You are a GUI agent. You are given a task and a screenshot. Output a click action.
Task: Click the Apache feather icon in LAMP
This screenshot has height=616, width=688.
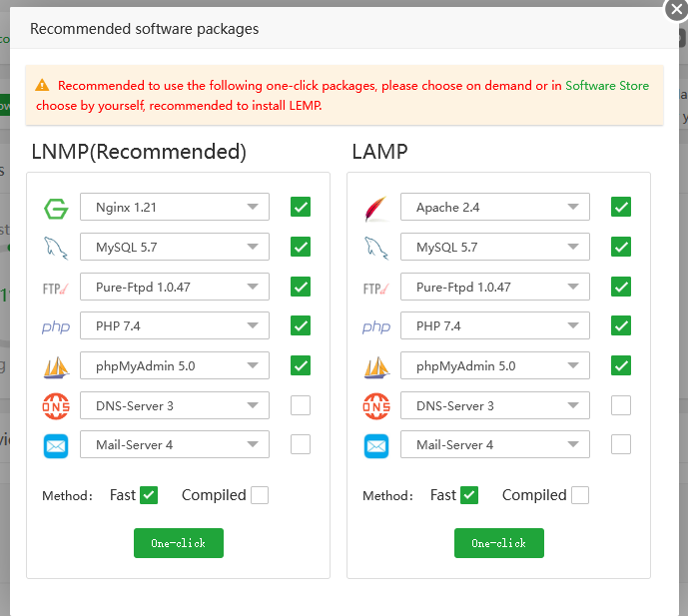click(x=376, y=208)
